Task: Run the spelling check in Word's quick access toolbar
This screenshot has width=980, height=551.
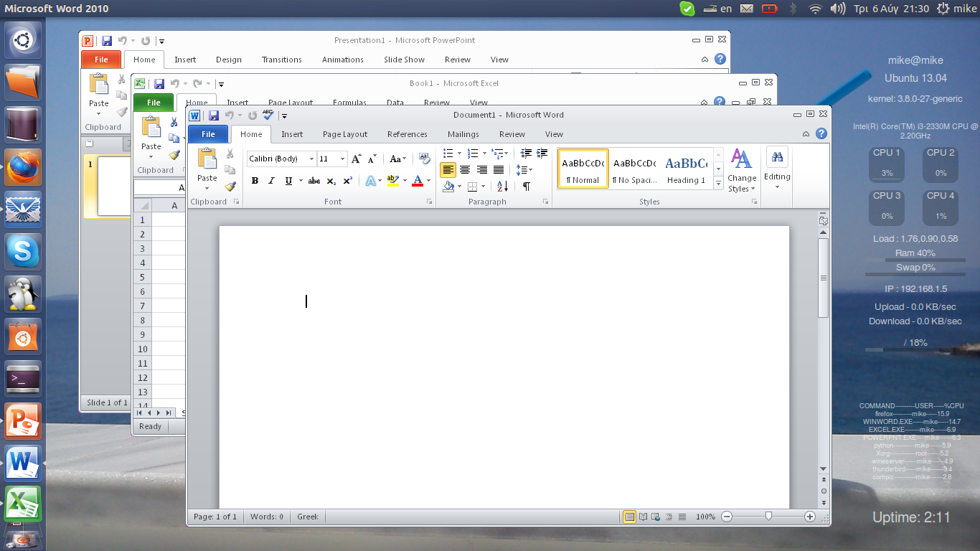Action: pyautogui.click(x=268, y=115)
